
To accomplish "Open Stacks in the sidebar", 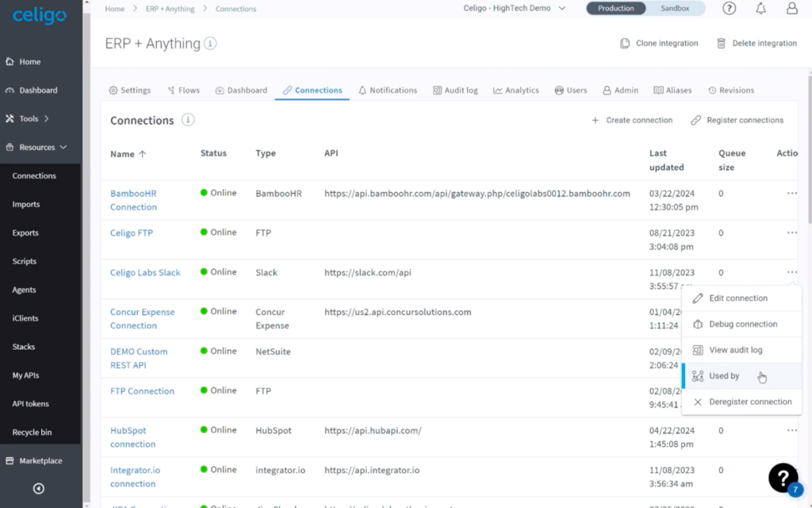I will coord(23,347).
